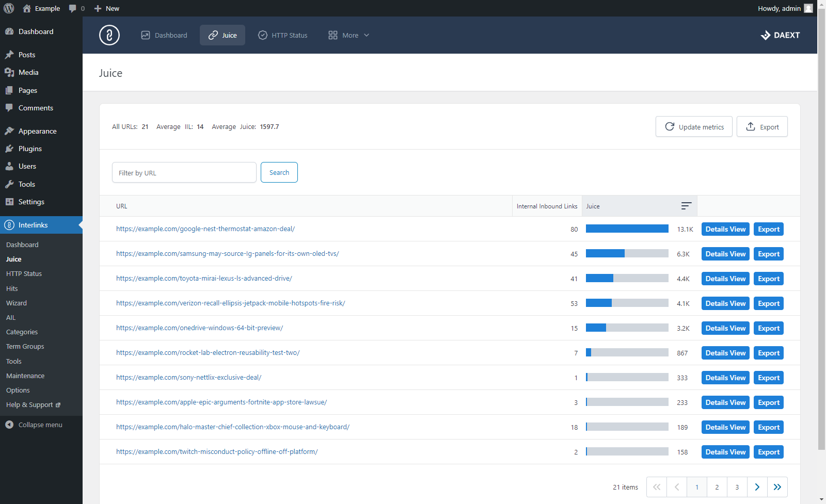
Task: Click the Update metrics button
Action: click(x=694, y=127)
